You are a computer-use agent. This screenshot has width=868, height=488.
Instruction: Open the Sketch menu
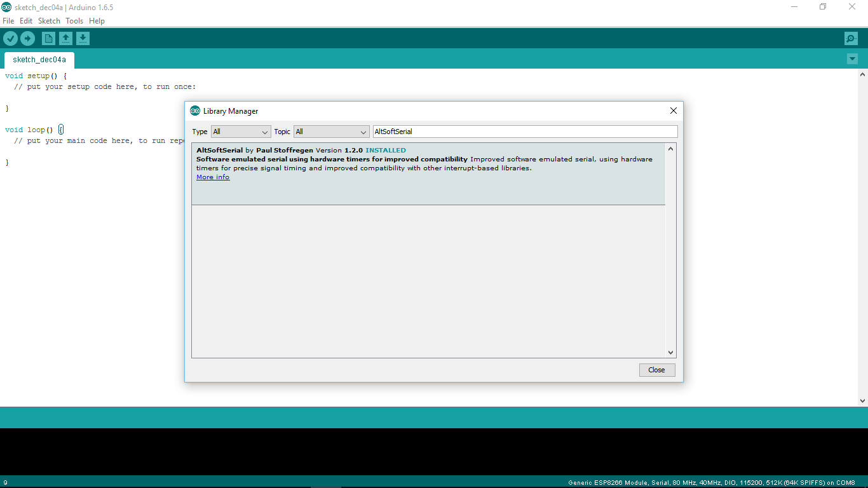49,21
